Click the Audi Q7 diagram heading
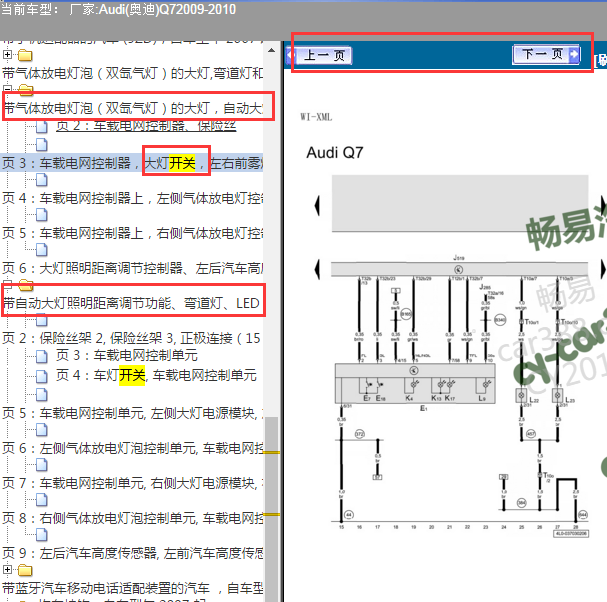The image size is (607, 602). click(x=334, y=153)
